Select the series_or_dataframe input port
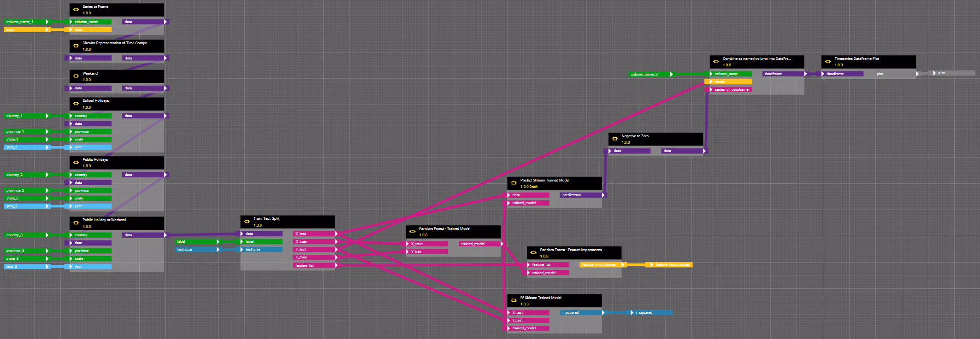The width and height of the screenshot is (980, 339). pos(728,89)
